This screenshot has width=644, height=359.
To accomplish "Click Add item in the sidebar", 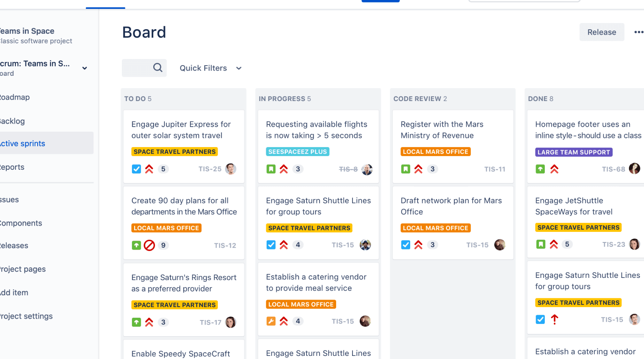I will pyautogui.click(x=14, y=293).
